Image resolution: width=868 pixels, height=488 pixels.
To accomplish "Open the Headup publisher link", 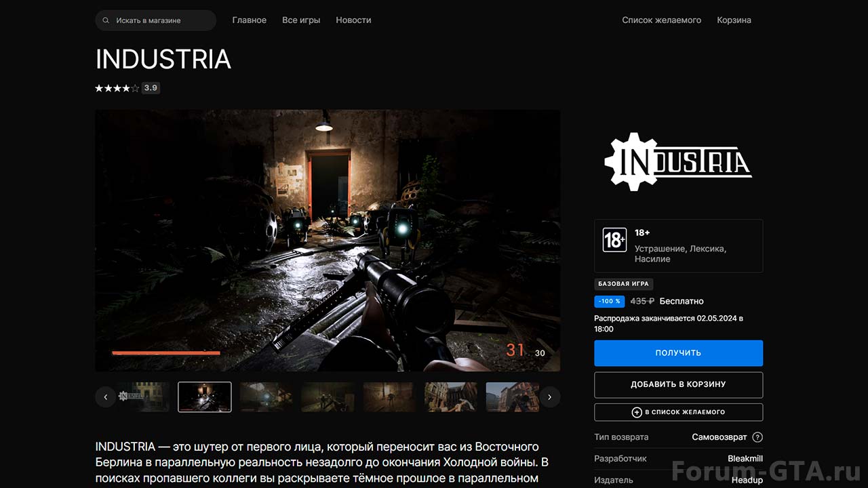I will [x=747, y=480].
